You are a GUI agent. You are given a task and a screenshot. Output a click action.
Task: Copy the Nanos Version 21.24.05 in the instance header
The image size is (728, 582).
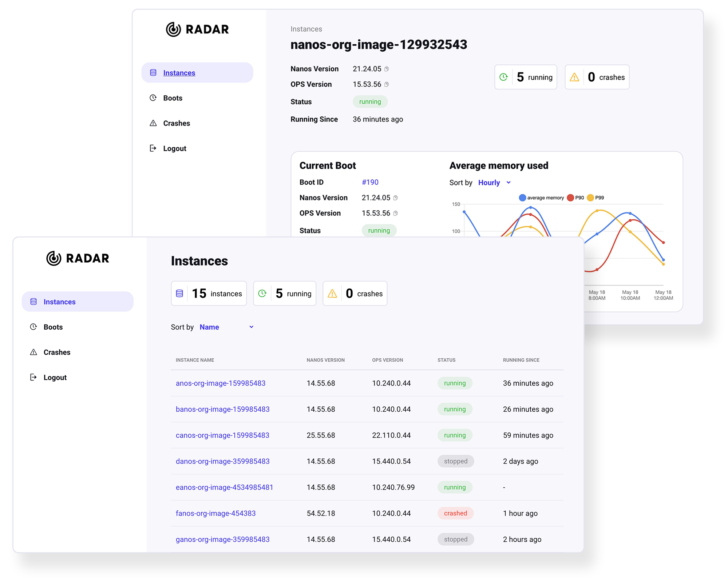coord(387,69)
